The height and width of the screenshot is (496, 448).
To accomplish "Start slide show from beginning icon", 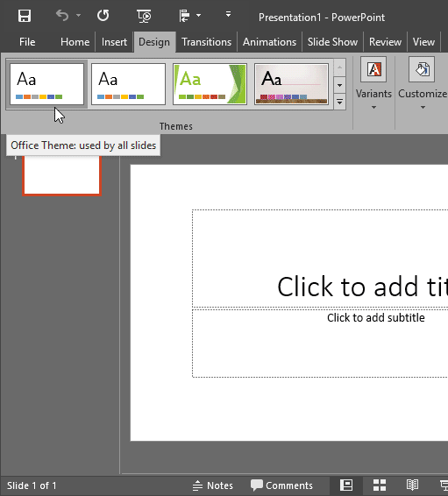I will click(144, 16).
